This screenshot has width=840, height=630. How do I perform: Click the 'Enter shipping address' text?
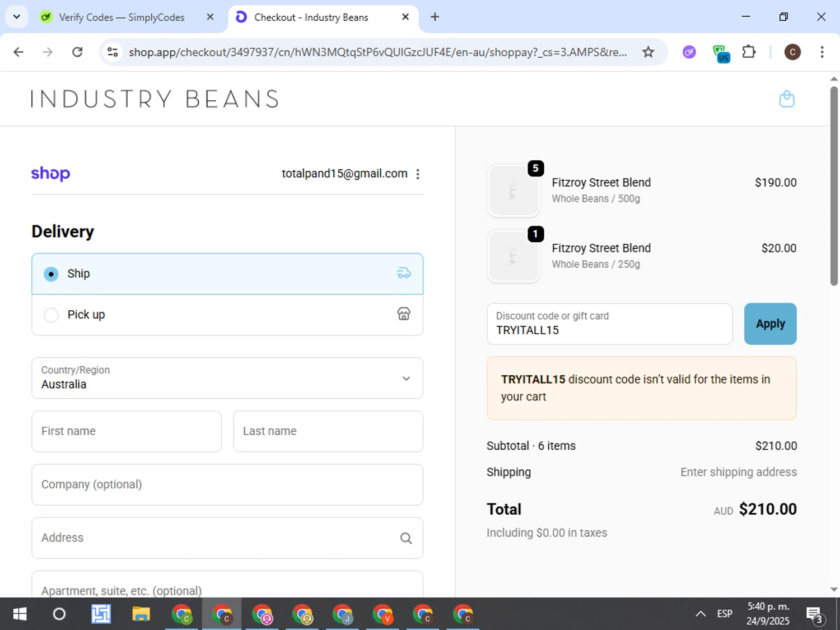pos(739,472)
